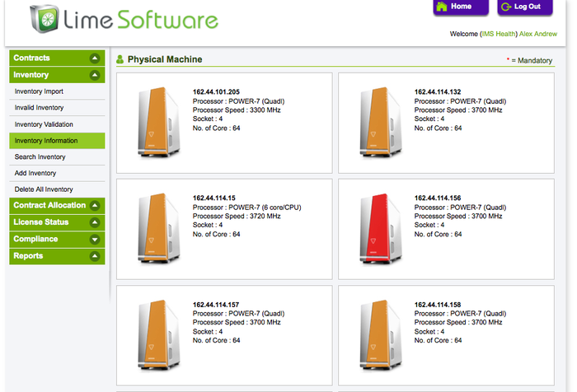The image size is (577, 392).
Task: Collapse the Inventory section arrow
Action: pos(95,76)
